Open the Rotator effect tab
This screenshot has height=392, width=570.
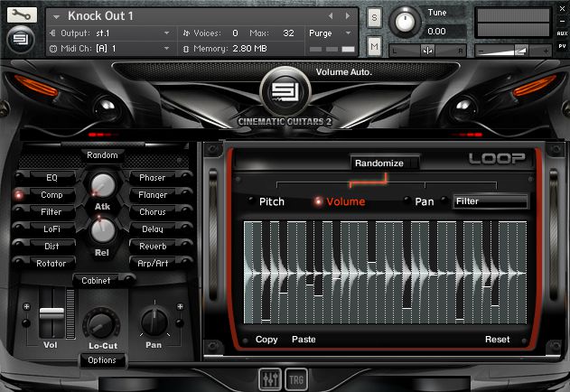(51, 263)
